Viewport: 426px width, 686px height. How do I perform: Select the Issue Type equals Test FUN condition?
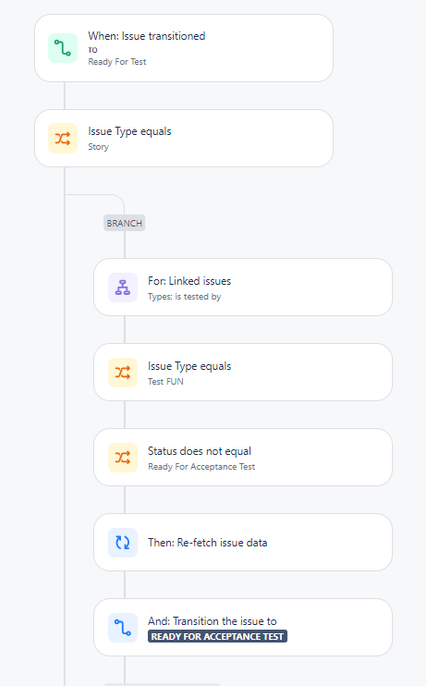pyautogui.click(x=243, y=372)
